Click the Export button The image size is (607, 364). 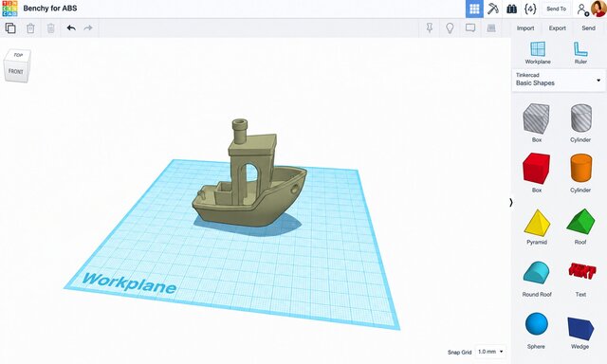558,28
